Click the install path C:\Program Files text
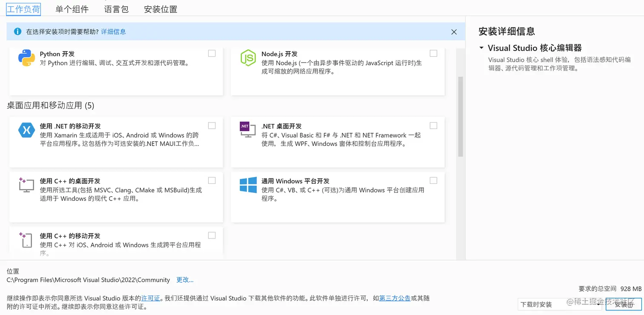The image size is (644, 315). 89,280
